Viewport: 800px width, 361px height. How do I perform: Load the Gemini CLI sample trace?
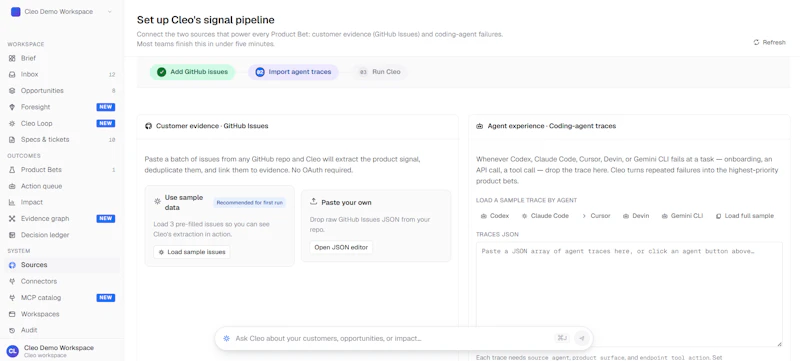(x=682, y=216)
